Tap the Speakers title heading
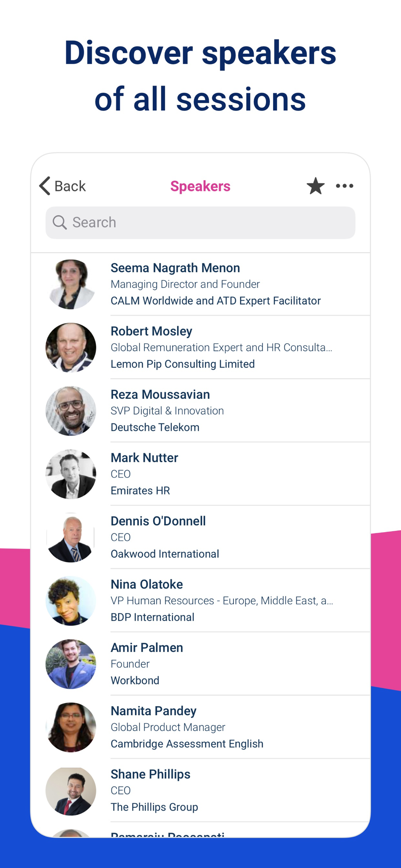The image size is (401, 868). tap(200, 186)
